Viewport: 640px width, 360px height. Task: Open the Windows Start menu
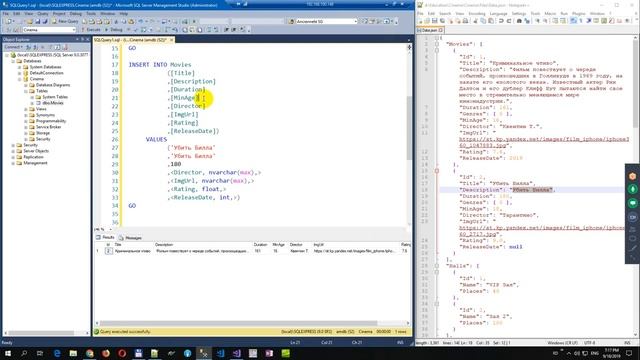pos(7,353)
